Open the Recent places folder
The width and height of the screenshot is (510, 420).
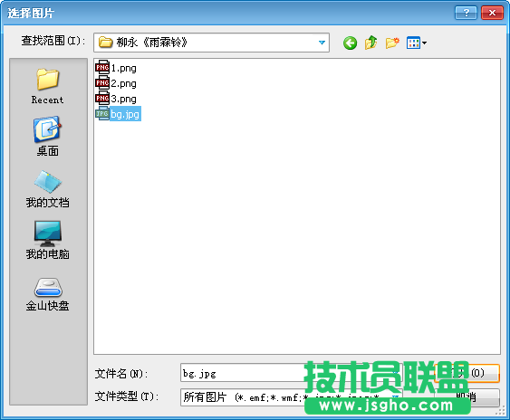click(x=47, y=87)
